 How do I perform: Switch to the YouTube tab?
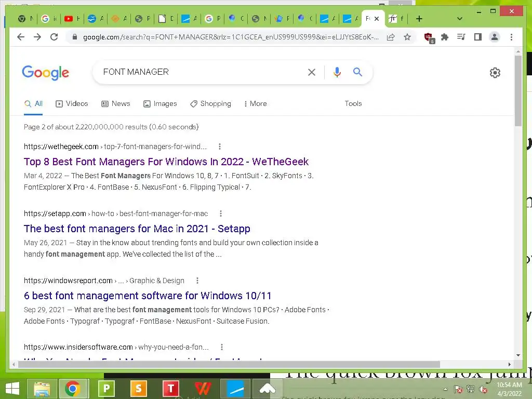pos(72,19)
